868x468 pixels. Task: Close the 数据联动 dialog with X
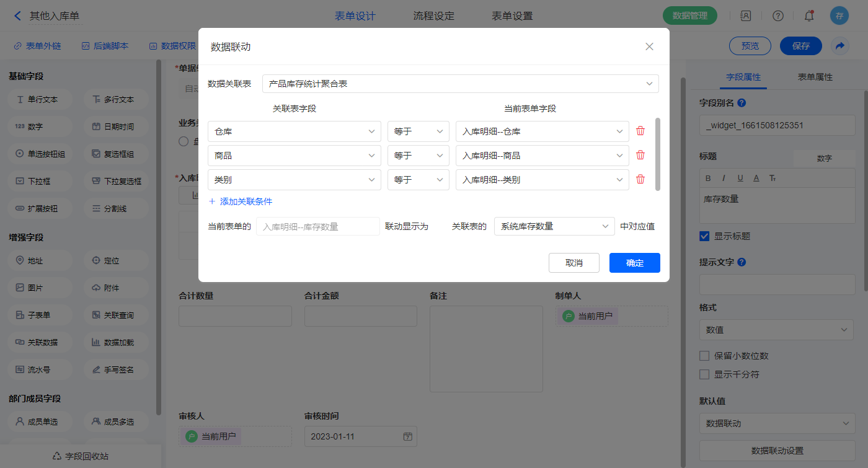[649, 46]
